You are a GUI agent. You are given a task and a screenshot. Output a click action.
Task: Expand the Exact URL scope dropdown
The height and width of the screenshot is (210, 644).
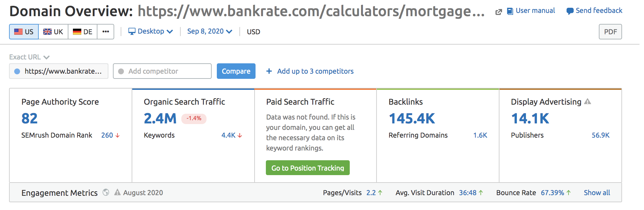pos(29,57)
